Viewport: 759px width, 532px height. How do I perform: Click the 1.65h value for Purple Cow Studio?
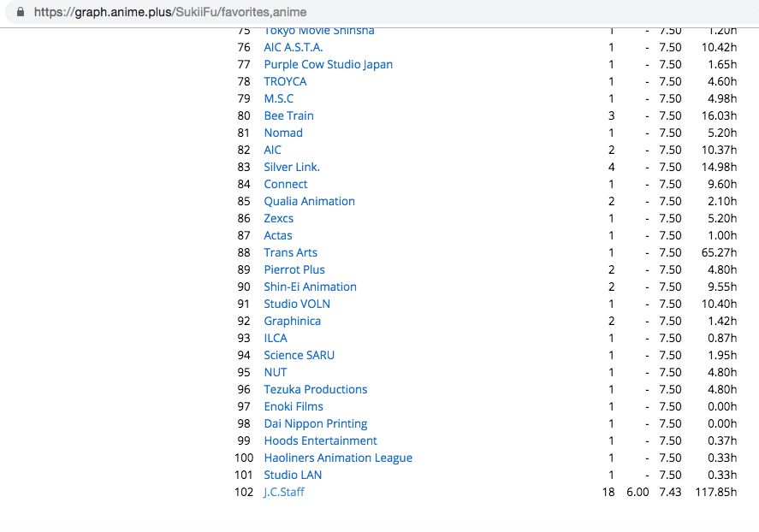(x=722, y=64)
